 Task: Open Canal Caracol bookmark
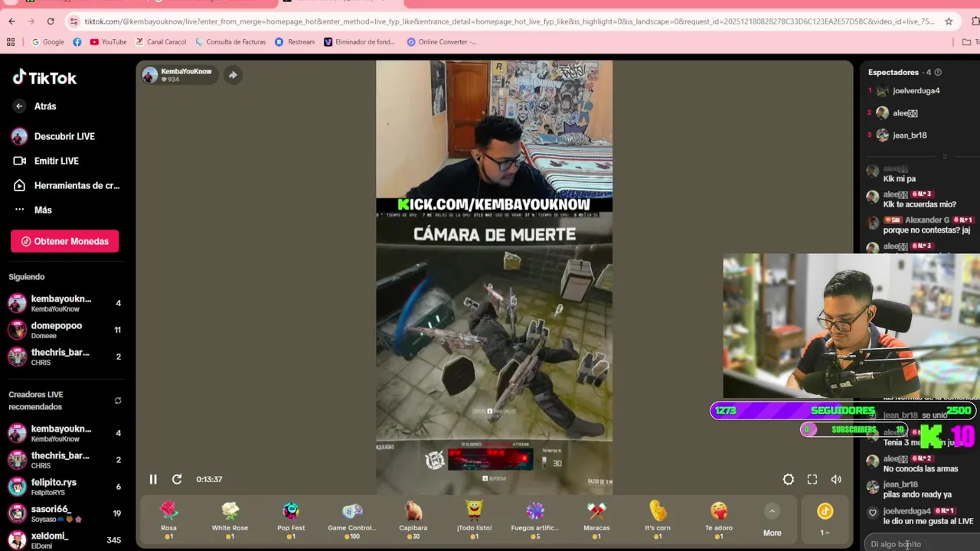(161, 42)
